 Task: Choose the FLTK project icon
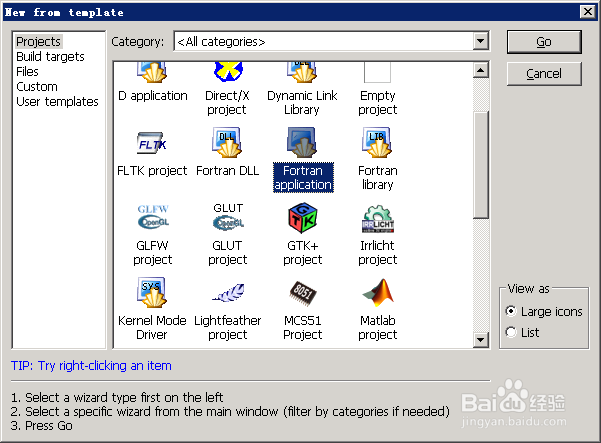[152, 143]
